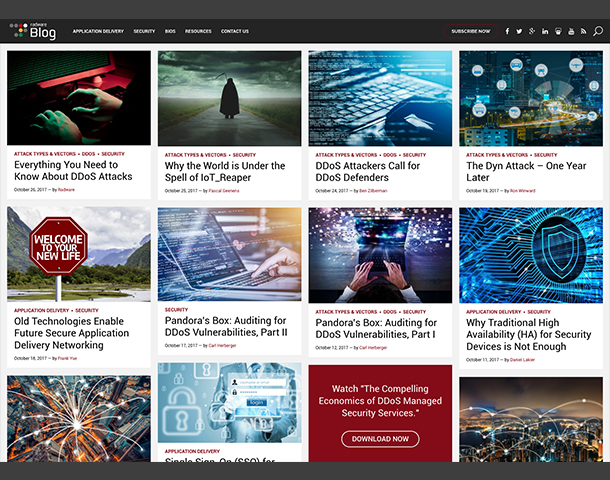Click author link Pascal Geenens
Image resolution: width=610 pixels, height=480 pixels.
point(224,191)
